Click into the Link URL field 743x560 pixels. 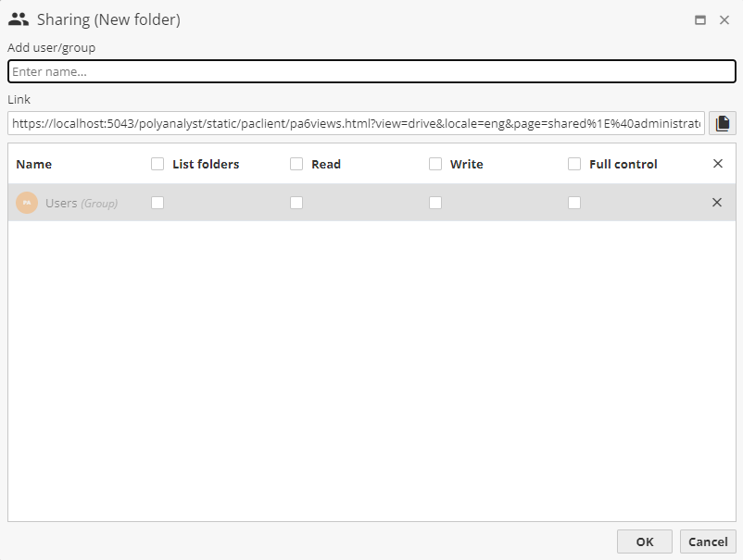pos(356,123)
